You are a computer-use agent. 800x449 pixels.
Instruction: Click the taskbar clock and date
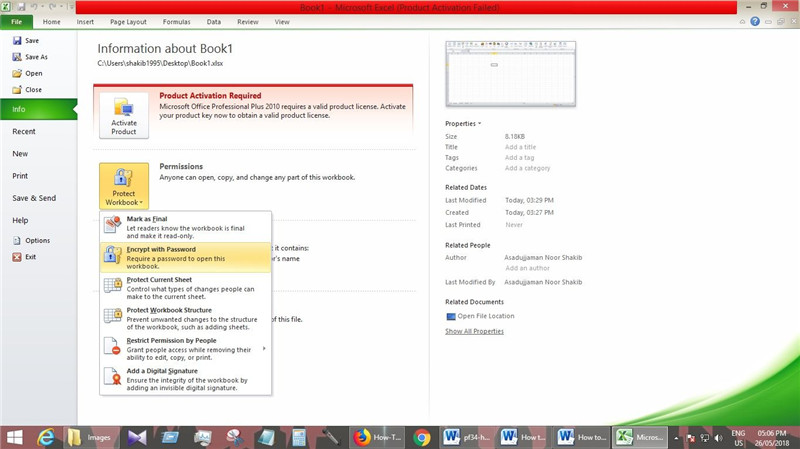click(772, 438)
